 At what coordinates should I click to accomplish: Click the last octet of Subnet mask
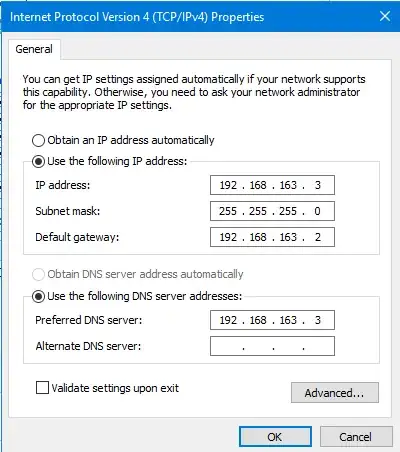click(x=317, y=211)
